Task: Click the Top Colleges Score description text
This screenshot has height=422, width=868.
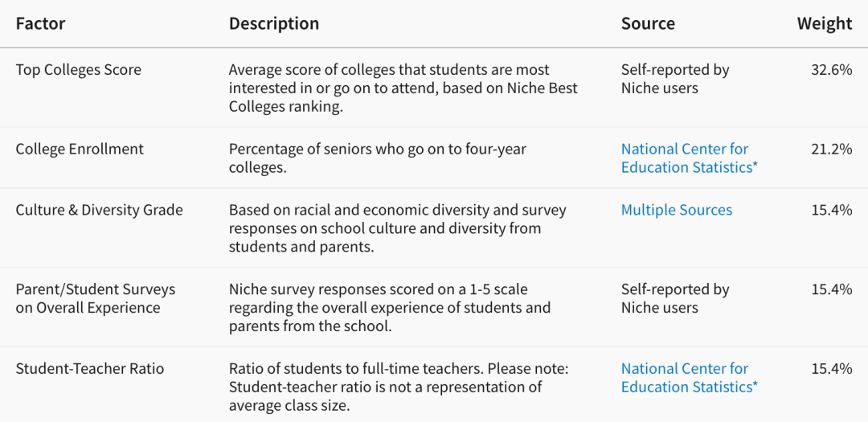Action: click(403, 88)
